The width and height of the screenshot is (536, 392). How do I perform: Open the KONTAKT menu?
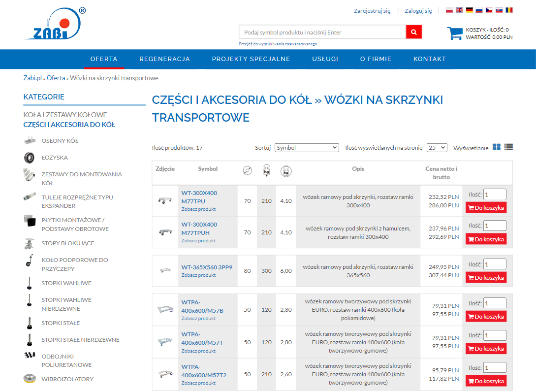tap(430, 59)
